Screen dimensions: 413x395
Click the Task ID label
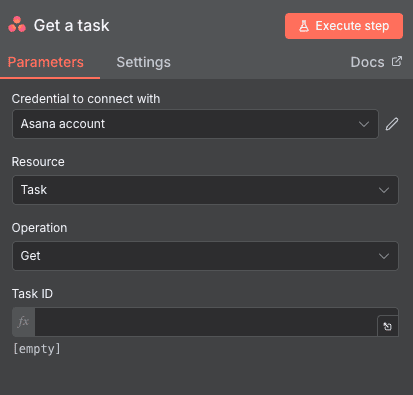32,294
